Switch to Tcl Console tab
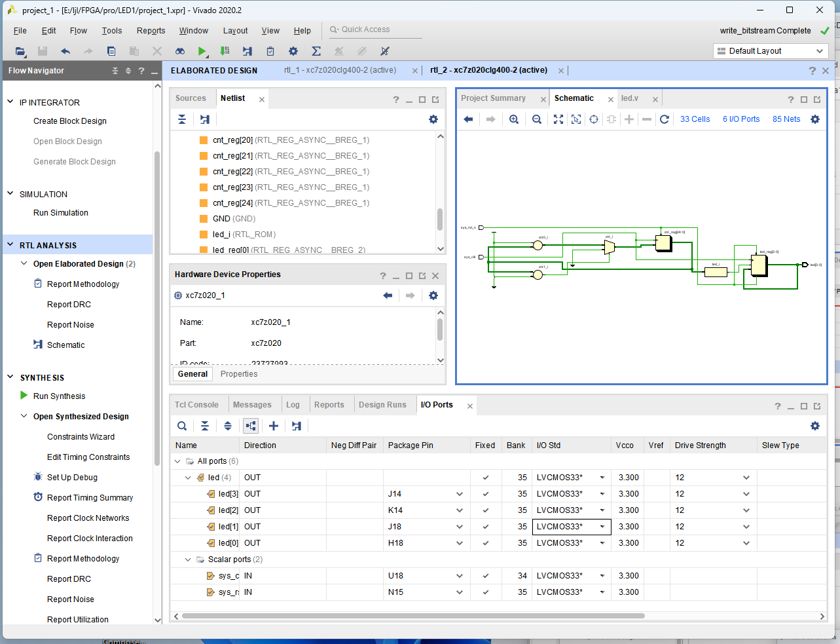 196,405
